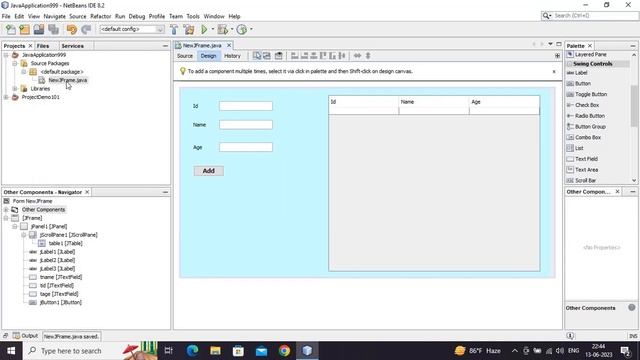
Task: Clean and Build with hammer-broom icon
Action: tap(189, 29)
